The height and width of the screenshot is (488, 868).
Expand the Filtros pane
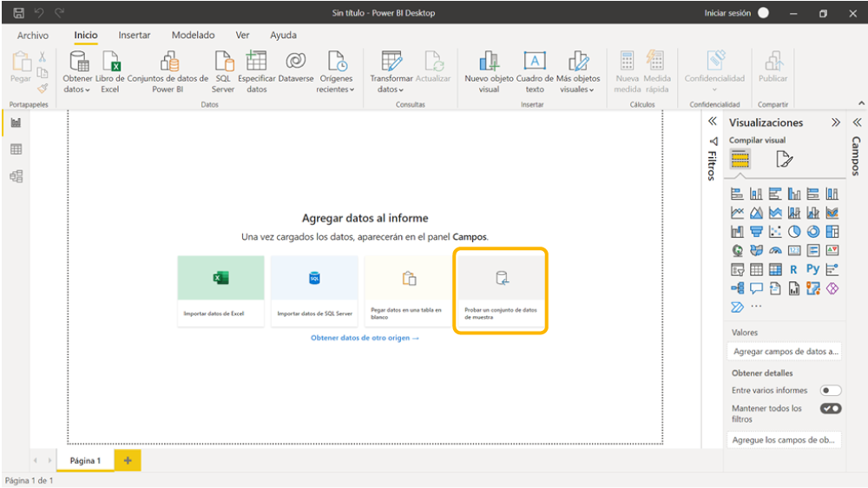(713, 122)
